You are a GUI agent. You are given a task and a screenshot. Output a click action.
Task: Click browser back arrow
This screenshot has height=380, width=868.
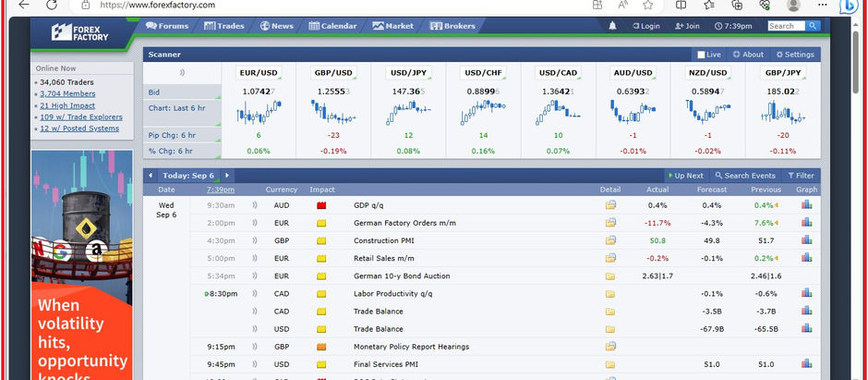[23, 5]
